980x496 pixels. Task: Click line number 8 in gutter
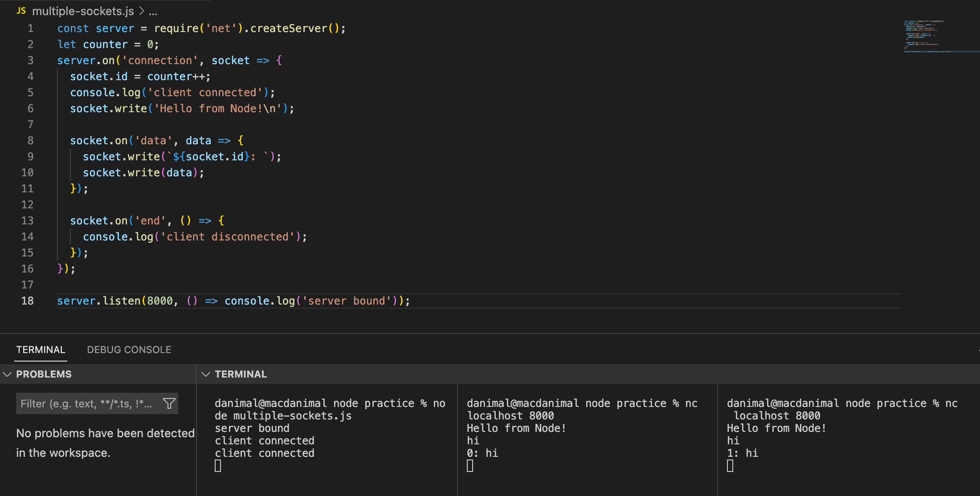point(30,141)
